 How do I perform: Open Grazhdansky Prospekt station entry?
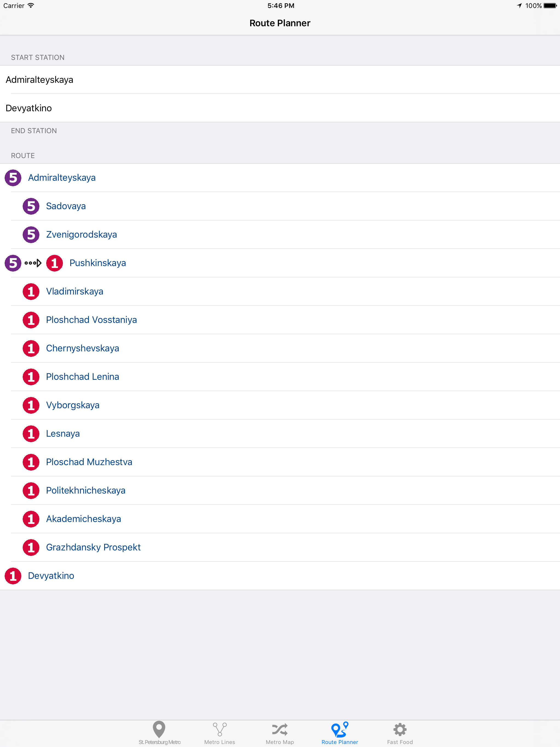click(280, 547)
